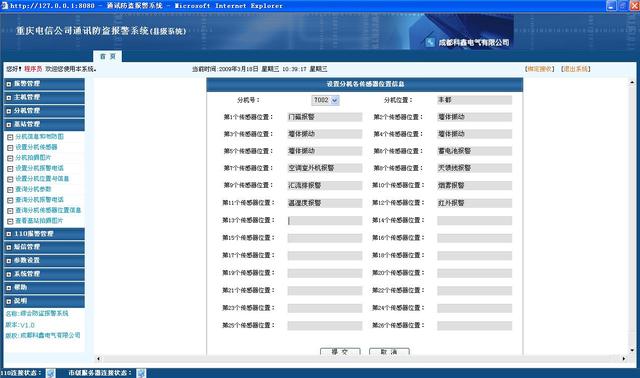Image resolution: width=640 pixels, height=378 pixels.
Task: Click the empty 第20个传感器位置 field
Action: pyautogui.click(x=474, y=273)
